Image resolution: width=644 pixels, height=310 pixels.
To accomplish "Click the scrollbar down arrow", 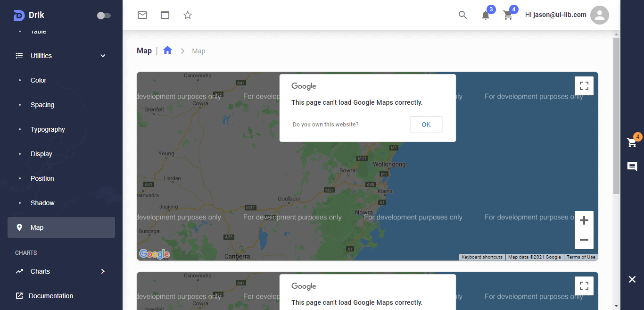I will click(616, 305).
